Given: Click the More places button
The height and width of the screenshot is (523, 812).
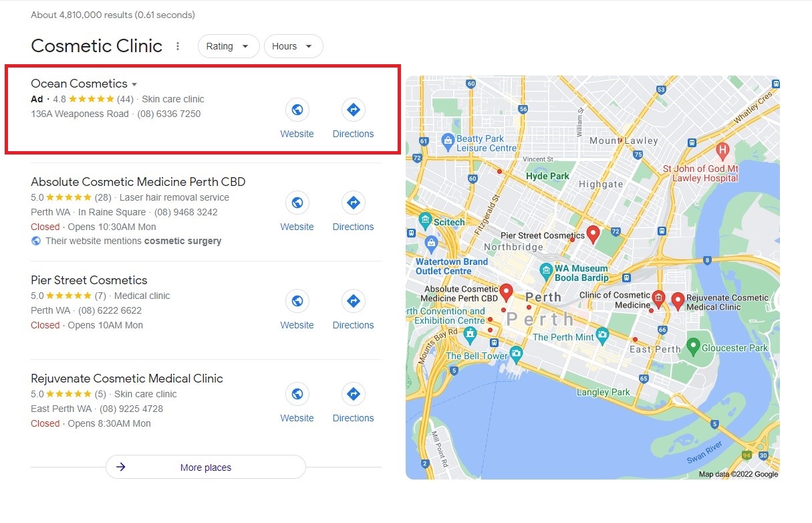Looking at the screenshot, I should [x=206, y=467].
